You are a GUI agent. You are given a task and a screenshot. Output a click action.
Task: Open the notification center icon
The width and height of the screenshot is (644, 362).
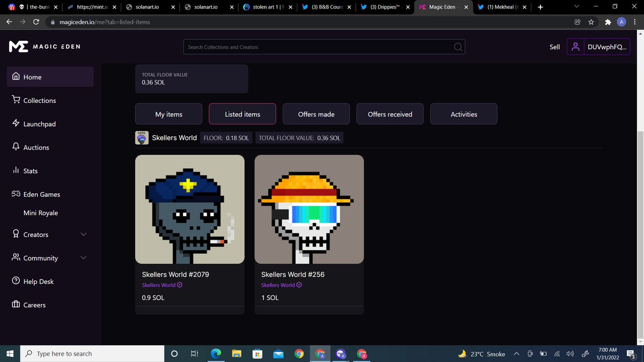point(631,354)
